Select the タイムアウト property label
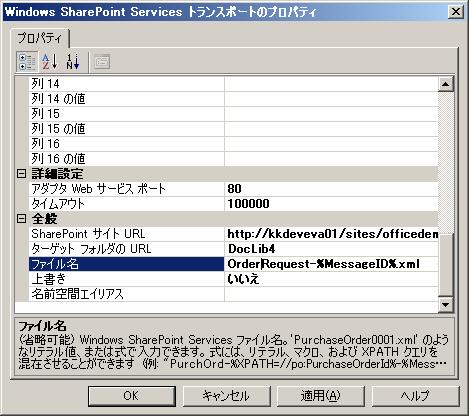Screen dimensions: 469x416 [127, 204]
